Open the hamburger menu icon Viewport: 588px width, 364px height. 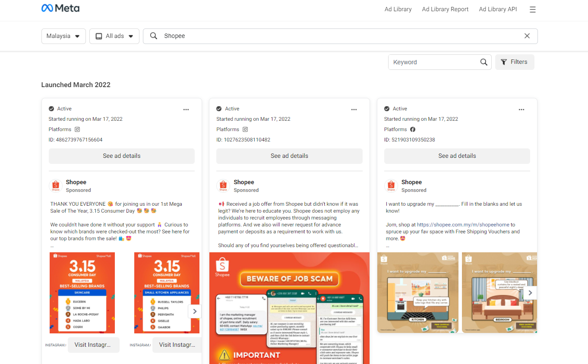click(x=533, y=9)
